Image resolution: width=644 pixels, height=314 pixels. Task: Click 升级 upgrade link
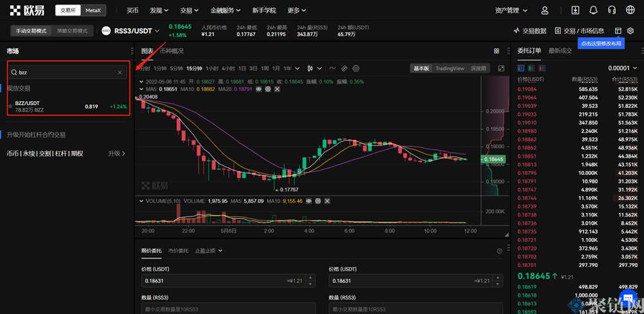117,153
